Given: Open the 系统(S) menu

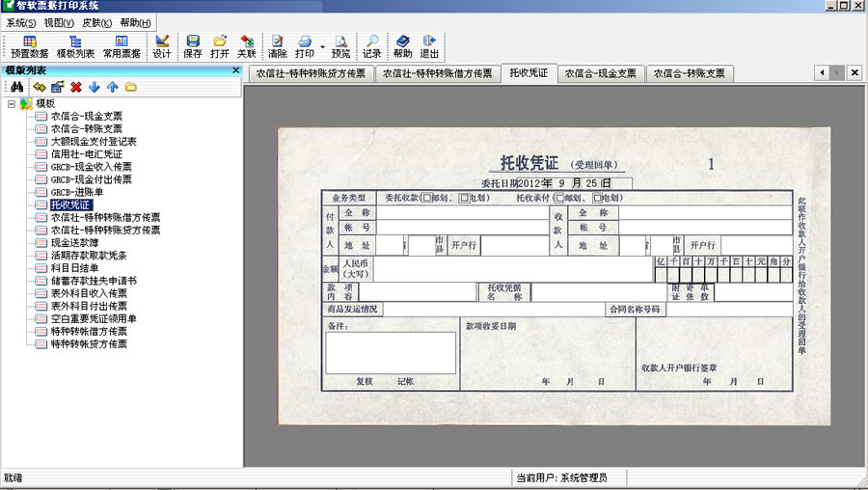Looking at the screenshot, I should (21, 23).
